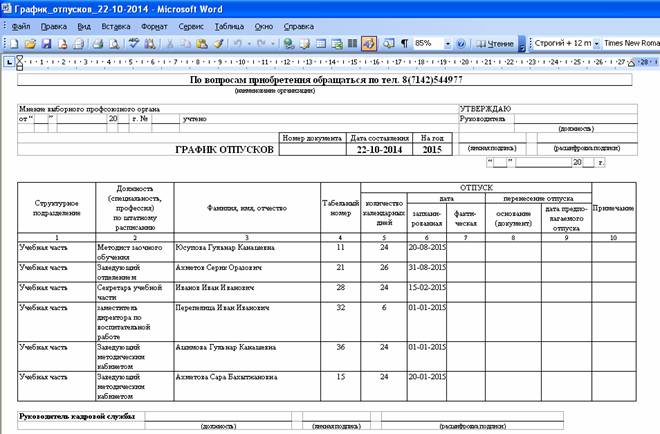Click inside the 85% zoom field
This screenshot has height=434, width=660.
click(428, 43)
